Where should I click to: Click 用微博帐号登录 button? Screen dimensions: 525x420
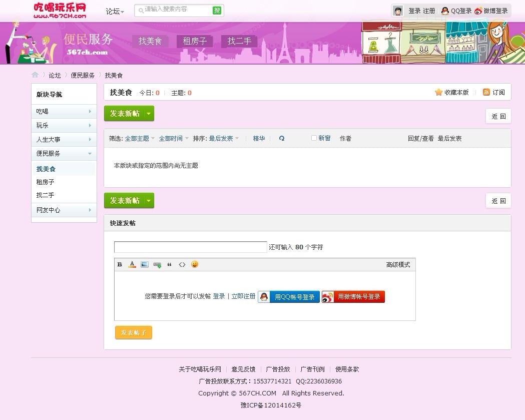coord(353,297)
